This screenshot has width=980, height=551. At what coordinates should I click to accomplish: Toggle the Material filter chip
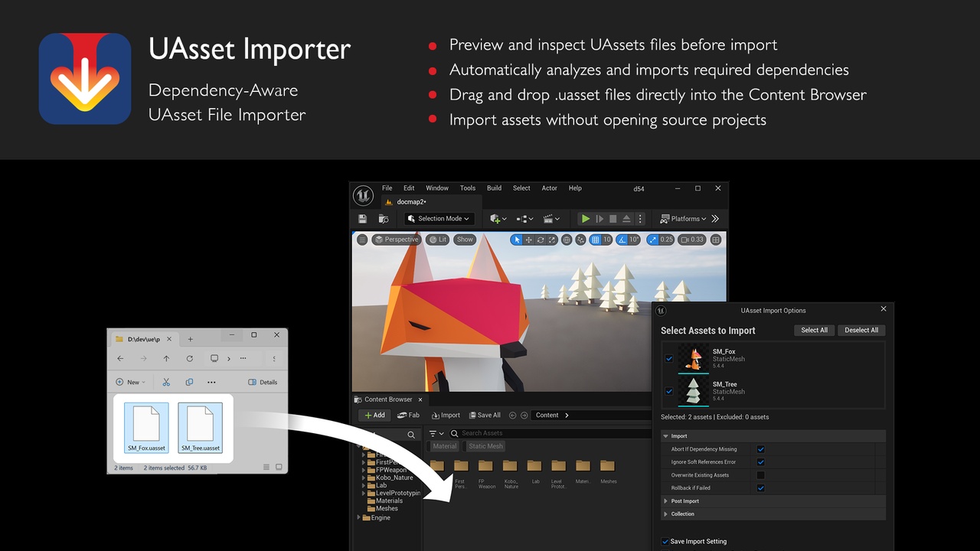(444, 446)
